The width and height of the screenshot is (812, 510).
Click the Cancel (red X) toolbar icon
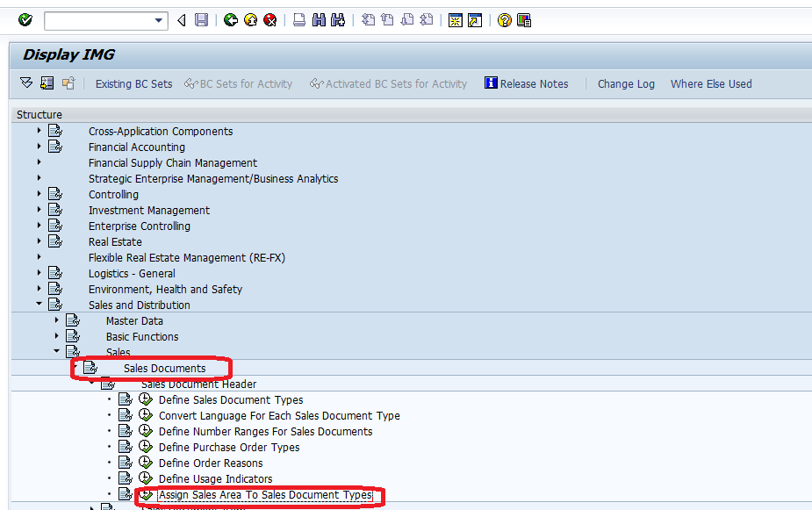click(x=268, y=19)
